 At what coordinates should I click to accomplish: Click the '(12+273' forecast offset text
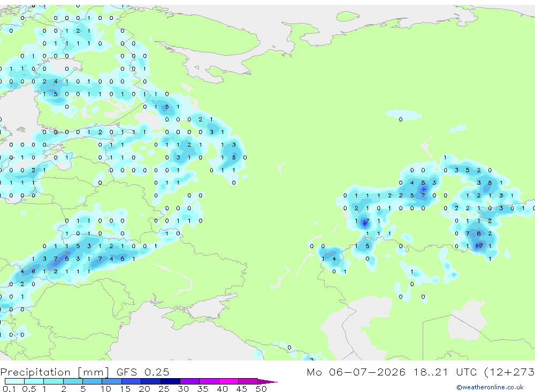[x=509, y=372]
